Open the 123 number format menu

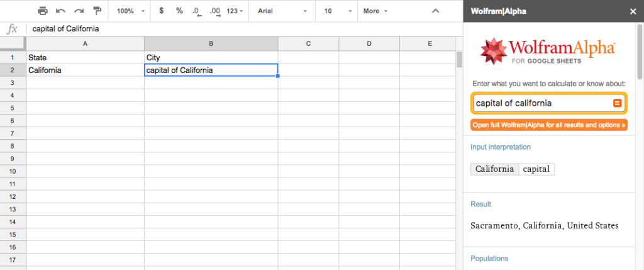coord(235,11)
